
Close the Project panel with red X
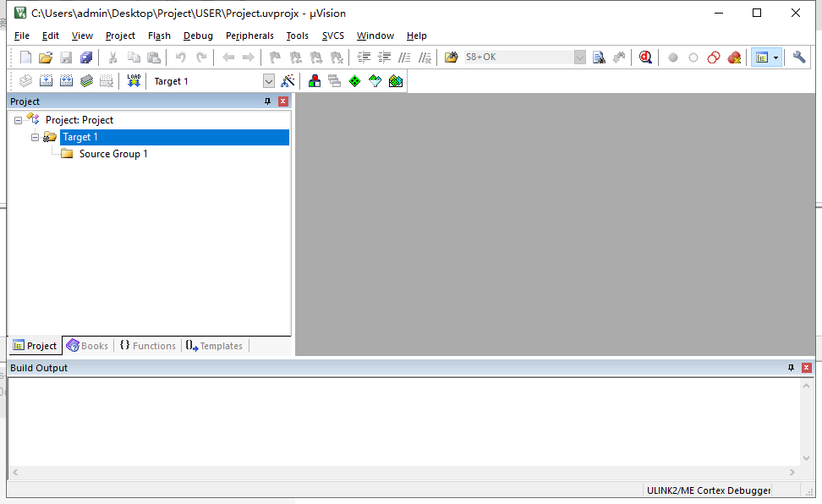(x=283, y=101)
